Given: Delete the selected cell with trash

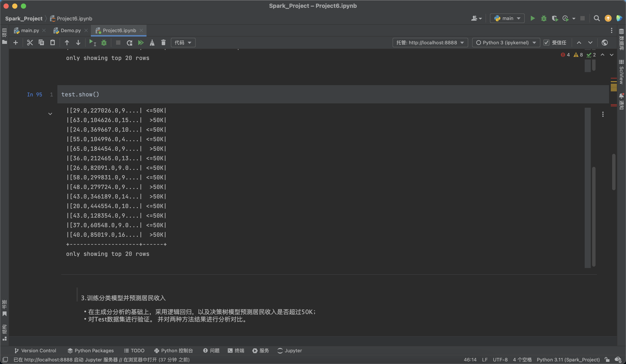Looking at the screenshot, I should (x=163, y=43).
